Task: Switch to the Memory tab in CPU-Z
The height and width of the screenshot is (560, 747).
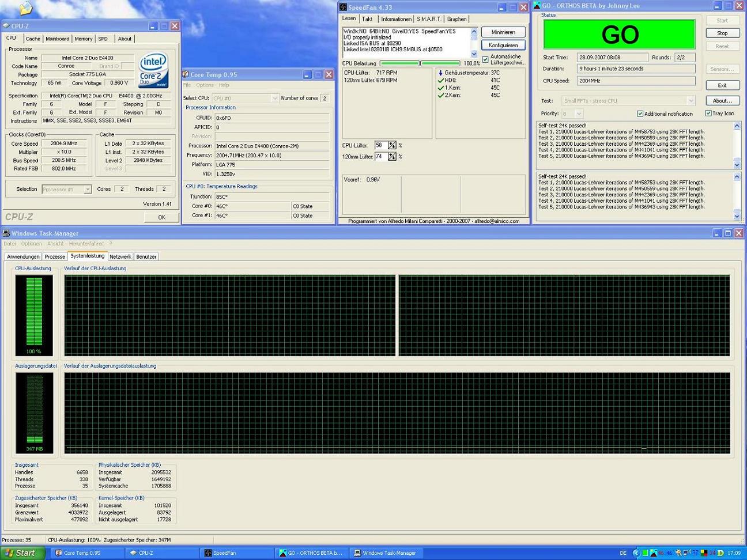Action: pyautogui.click(x=83, y=39)
